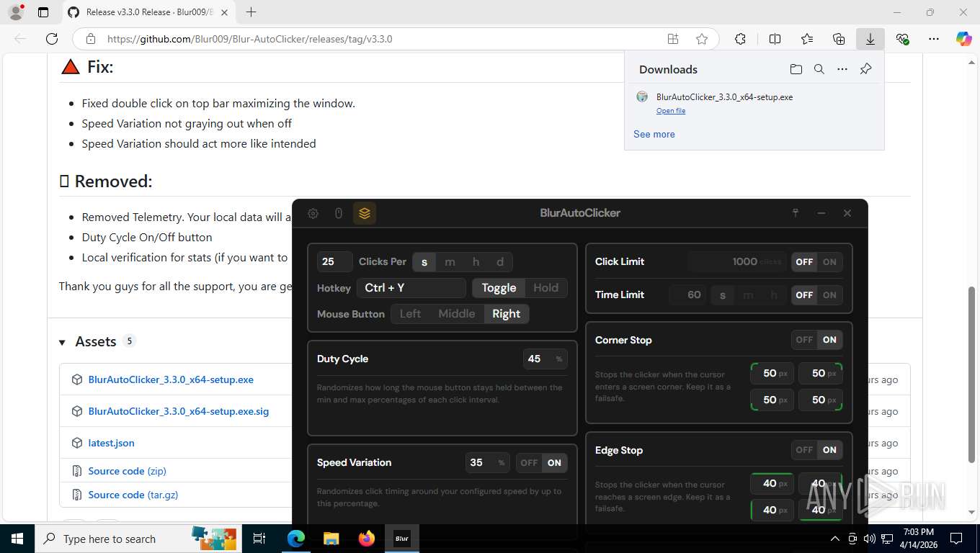This screenshot has width=980, height=553.
Task: Open Collections icon in browser toolbar
Action: tap(838, 39)
